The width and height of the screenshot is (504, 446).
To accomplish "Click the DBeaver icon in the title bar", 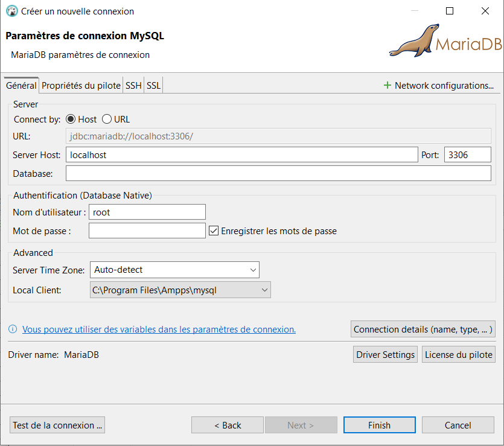I will [11, 11].
